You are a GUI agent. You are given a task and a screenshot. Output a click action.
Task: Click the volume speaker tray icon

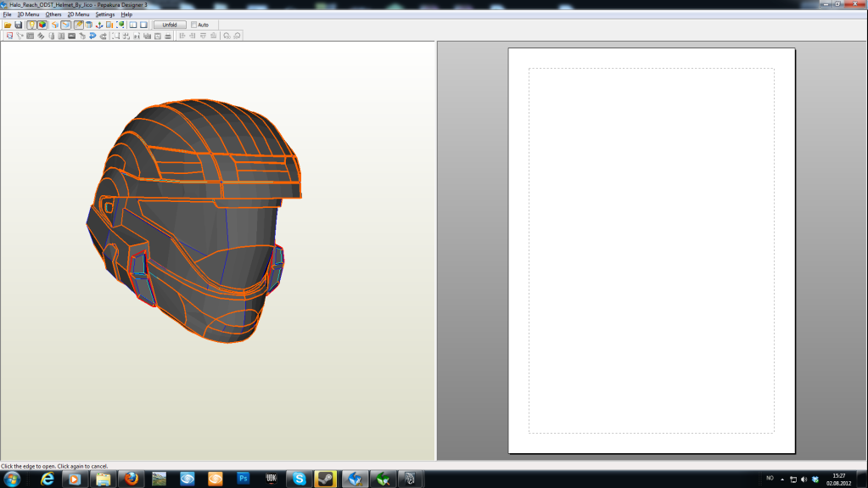pos(804,480)
